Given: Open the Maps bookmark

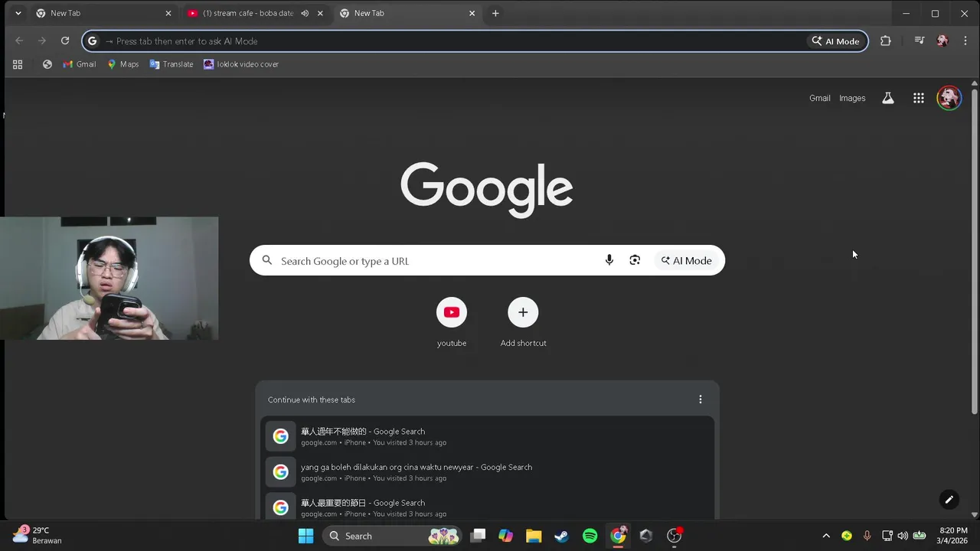Looking at the screenshot, I should click(123, 64).
